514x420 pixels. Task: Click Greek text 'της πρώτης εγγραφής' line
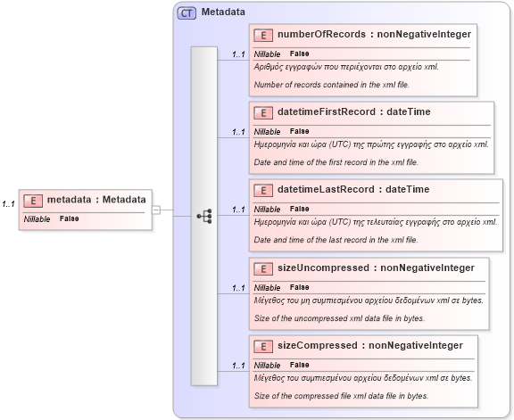click(x=371, y=144)
